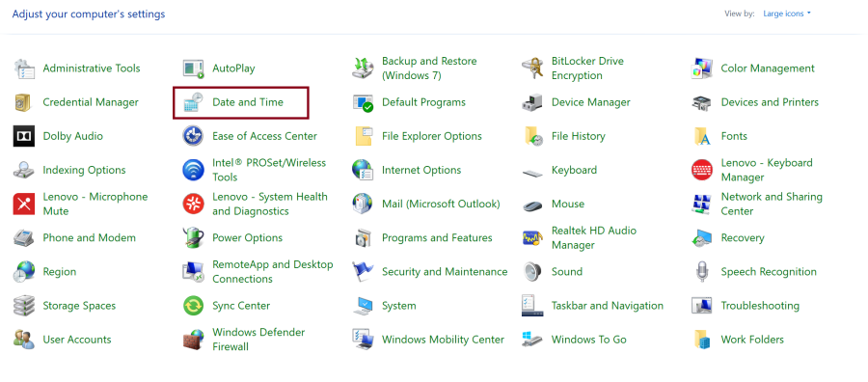Open the Internet Options link
Viewport: 868px width, 382px height.
[421, 170]
